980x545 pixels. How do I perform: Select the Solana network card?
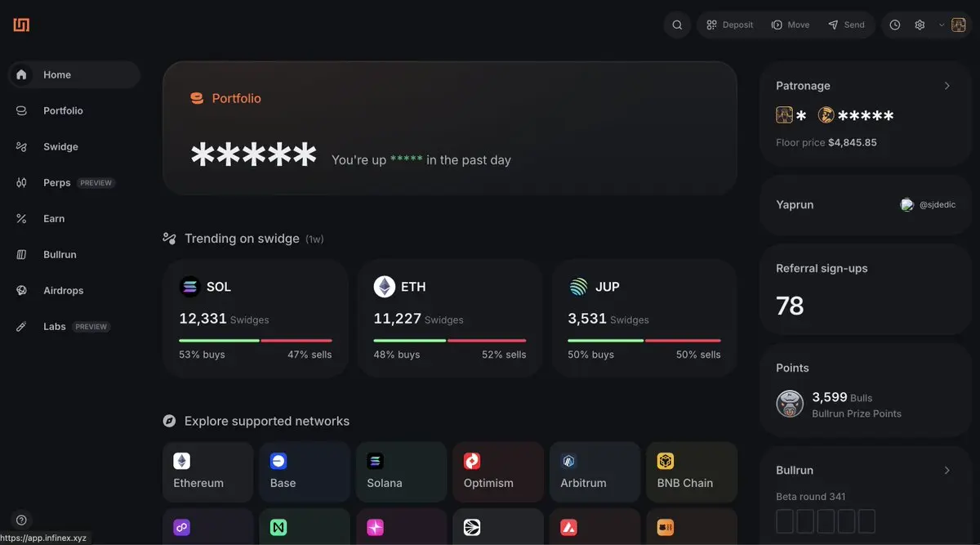(x=401, y=472)
